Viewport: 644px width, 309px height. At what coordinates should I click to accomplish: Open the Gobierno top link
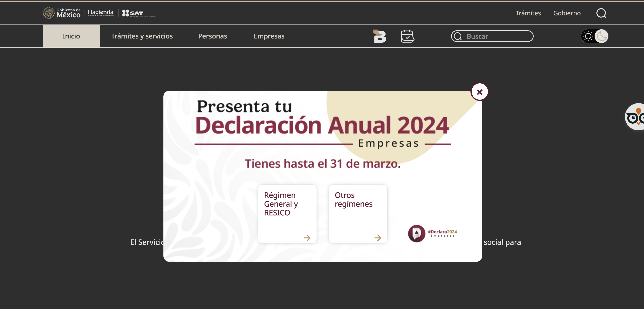click(567, 13)
